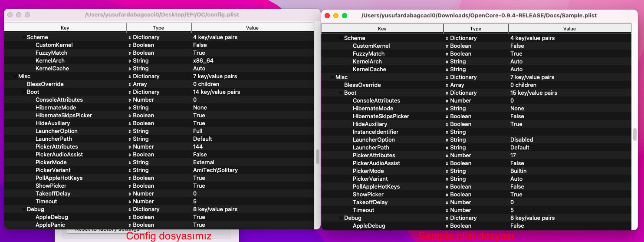
Task: Open BlessOverride type selector arrows in Sample.plist
Action: tap(447, 85)
